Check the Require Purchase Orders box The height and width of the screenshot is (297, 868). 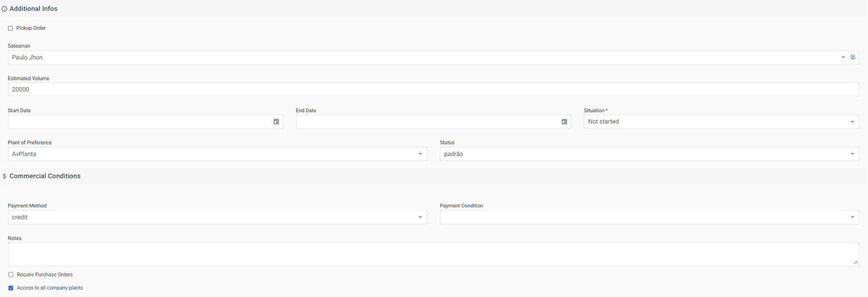tap(11, 275)
